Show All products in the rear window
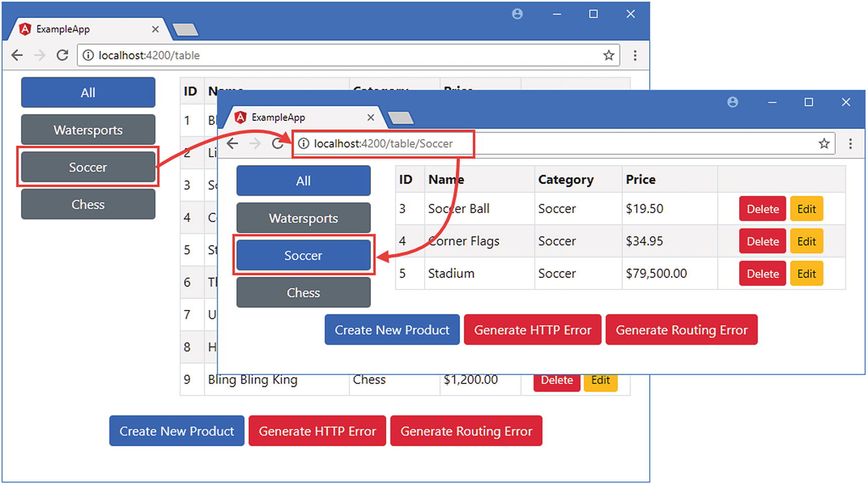Viewport: 868px width, 485px height. pos(88,92)
